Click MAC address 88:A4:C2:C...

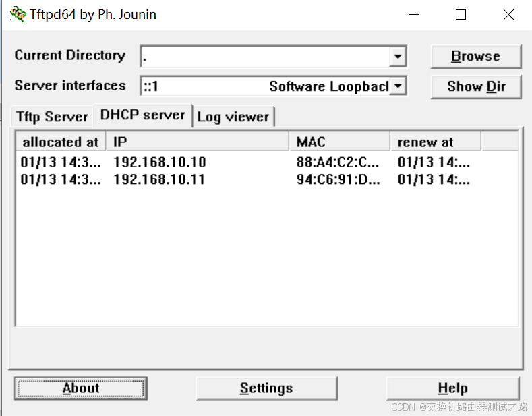coord(338,162)
